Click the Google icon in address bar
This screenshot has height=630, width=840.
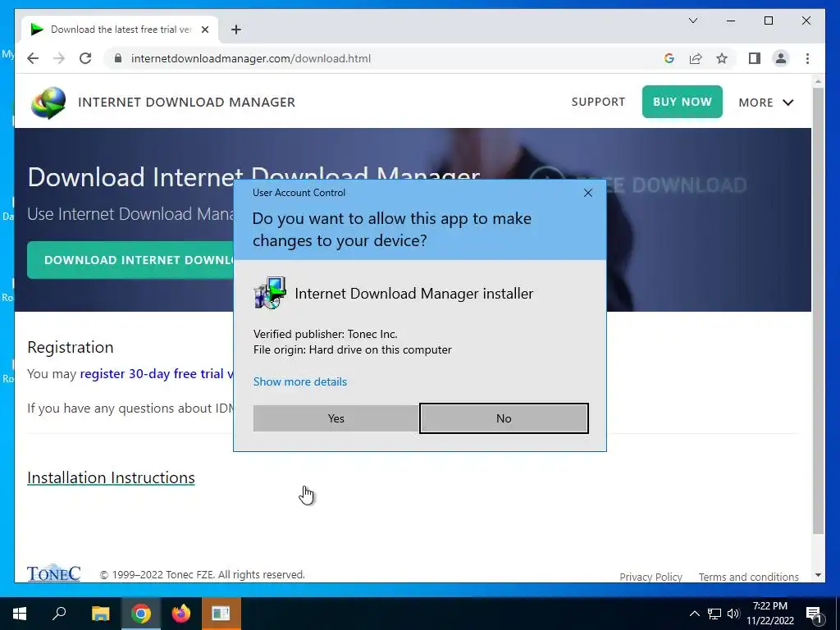[669, 58]
